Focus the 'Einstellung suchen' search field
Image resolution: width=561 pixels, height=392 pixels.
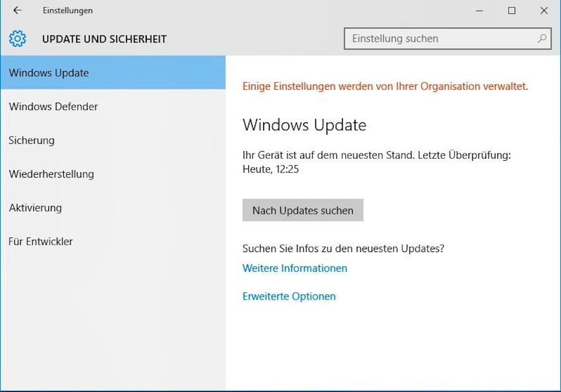(x=448, y=38)
